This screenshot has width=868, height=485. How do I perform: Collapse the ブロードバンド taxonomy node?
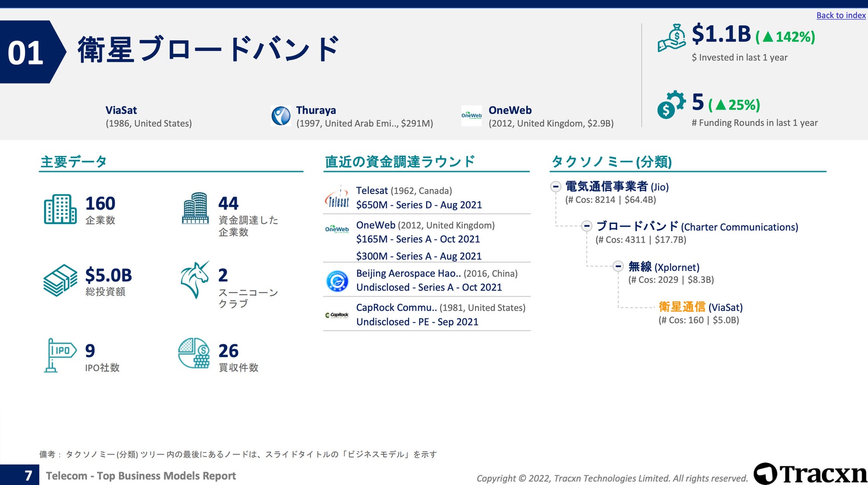pyautogui.click(x=587, y=226)
